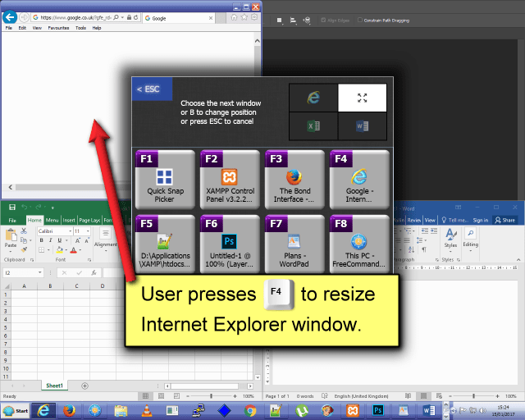Toggle Italic in Excel ribbon
The width and height of the screenshot is (525, 420).
click(51, 240)
